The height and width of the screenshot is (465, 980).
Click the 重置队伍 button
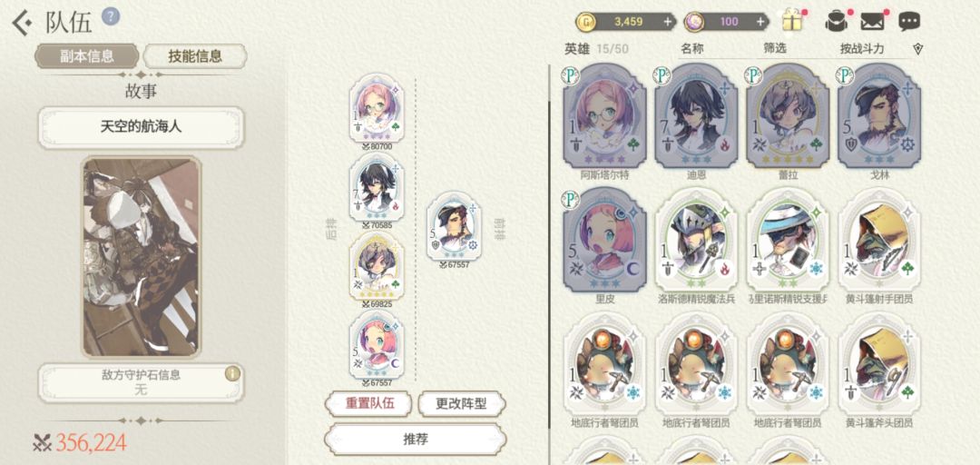368,403
